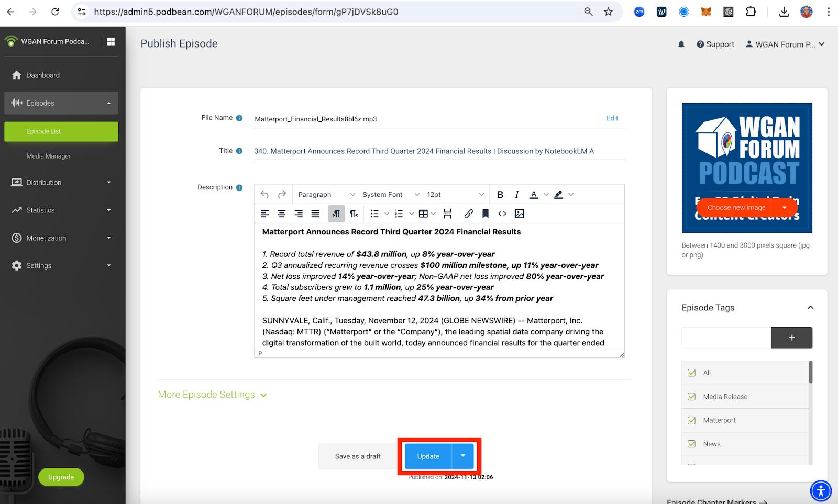Click the info icon beside Description
The width and height of the screenshot is (838, 504).
click(x=239, y=187)
